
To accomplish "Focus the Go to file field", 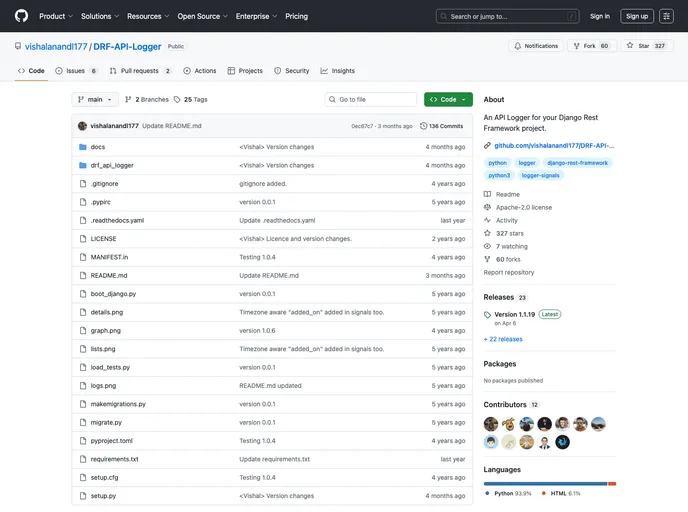I will (x=371, y=100).
